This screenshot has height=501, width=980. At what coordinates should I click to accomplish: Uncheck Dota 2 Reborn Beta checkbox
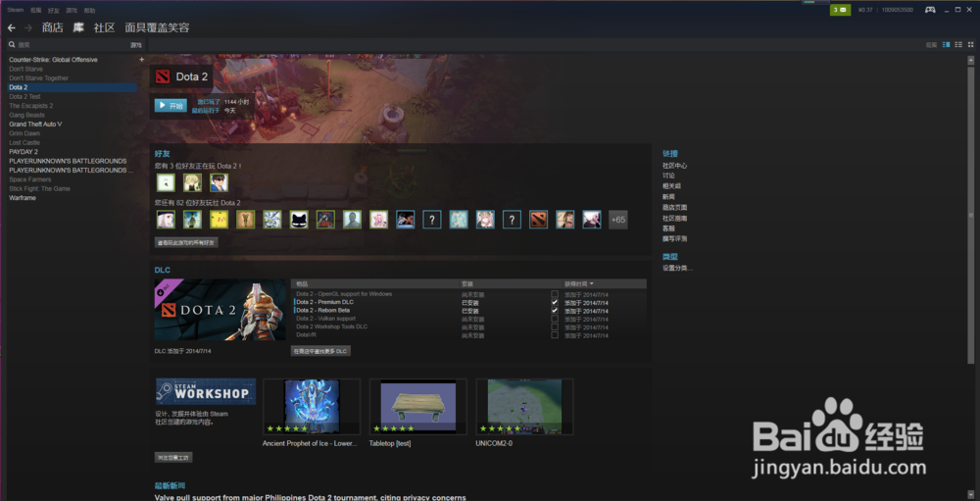pos(555,310)
